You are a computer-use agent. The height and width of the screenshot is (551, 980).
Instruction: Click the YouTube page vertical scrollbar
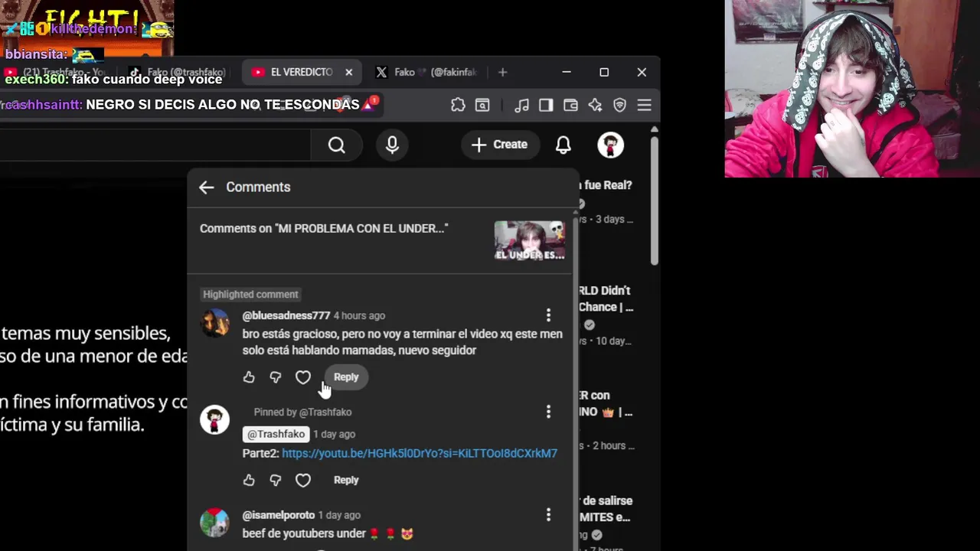[x=654, y=201]
